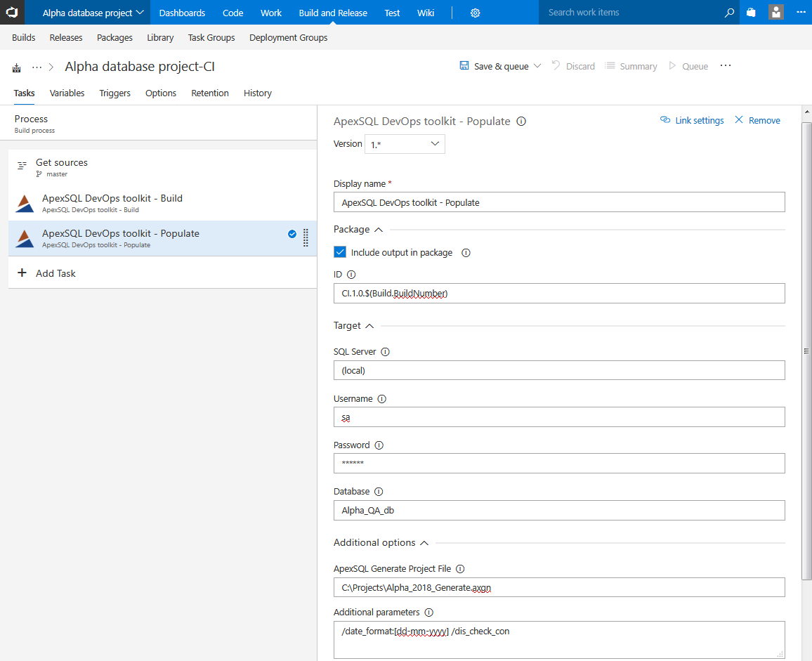Image resolution: width=812 pixels, height=661 pixels.
Task: Open the settings gear icon
Action: (475, 13)
